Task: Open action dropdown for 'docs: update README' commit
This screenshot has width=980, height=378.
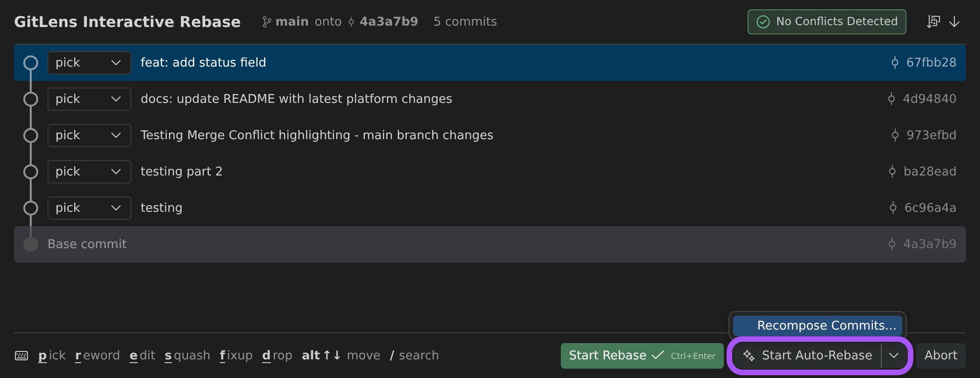Action: [89, 99]
